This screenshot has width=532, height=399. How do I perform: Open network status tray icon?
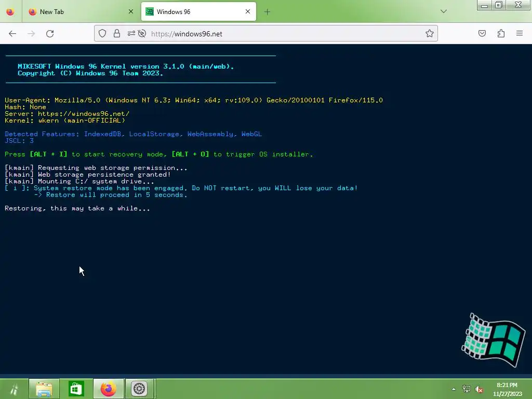[467, 389]
